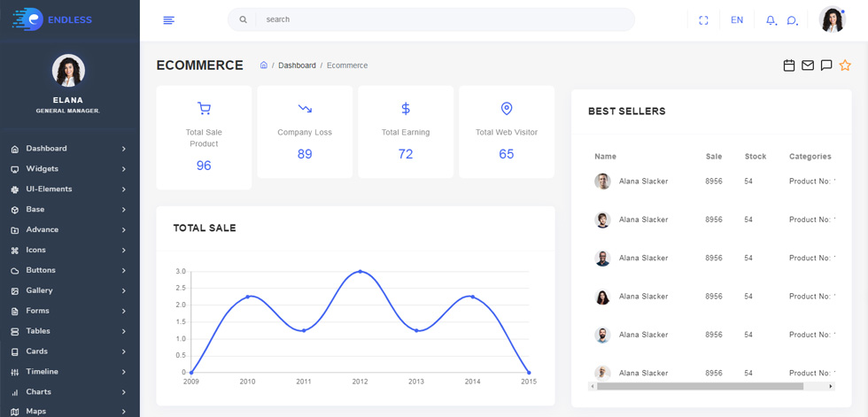The image size is (868, 417).
Task: Click the UI-Elements icon in sidebar
Action: point(15,189)
